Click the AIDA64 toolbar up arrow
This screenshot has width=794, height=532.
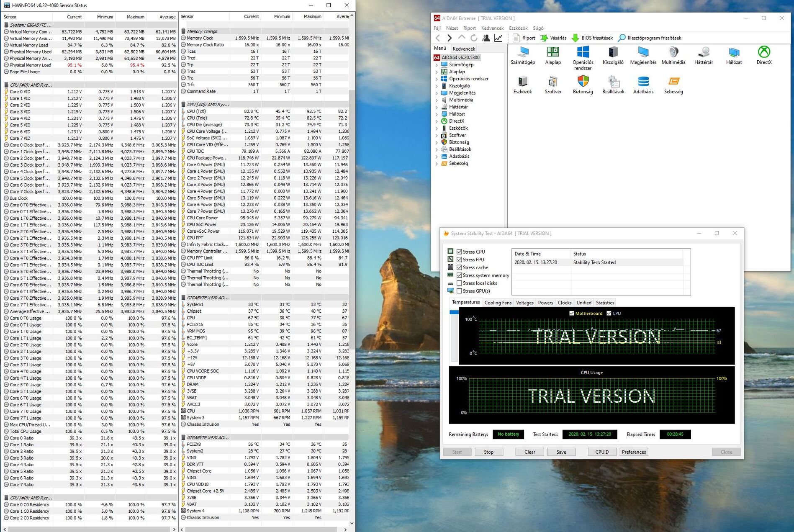(462, 38)
